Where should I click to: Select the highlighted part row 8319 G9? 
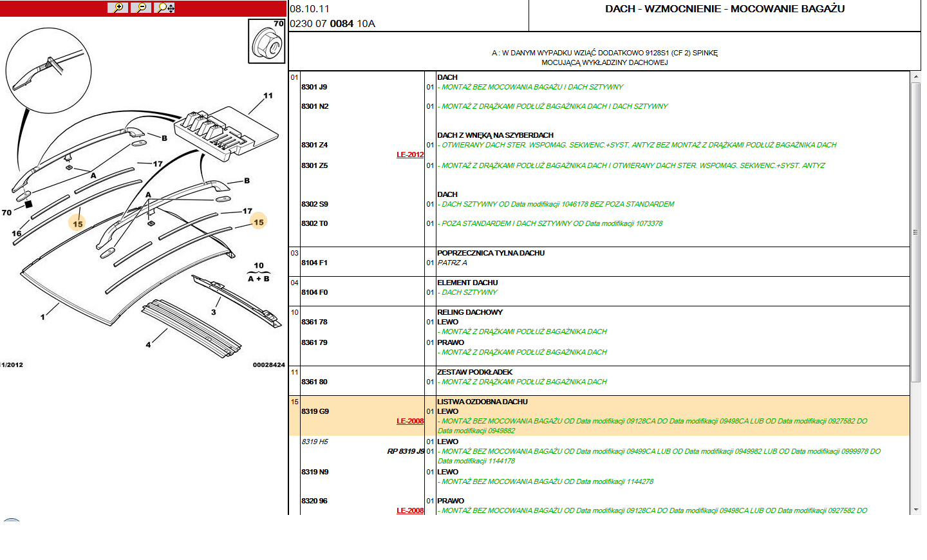coord(314,411)
